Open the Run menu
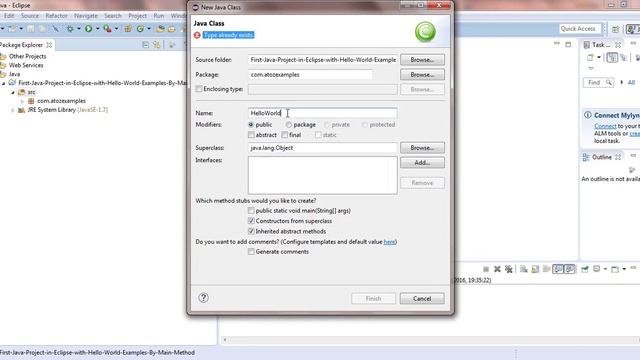The image size is (640, 360). [159, 16]
